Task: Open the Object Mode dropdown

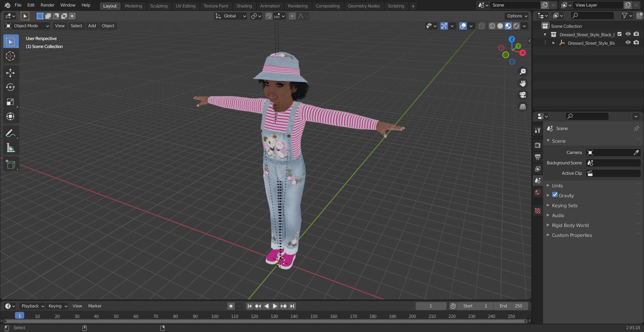Action: pos(27,26)
